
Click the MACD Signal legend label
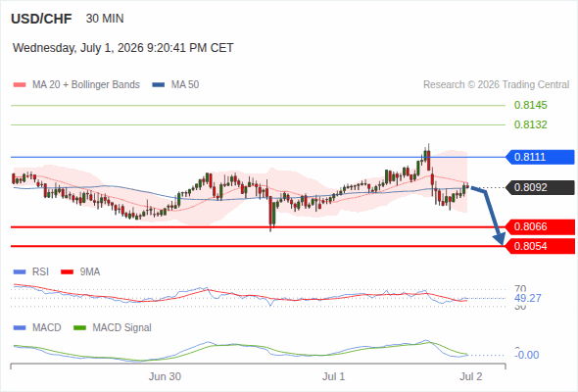pyautogui.click(x=121, y=328)
